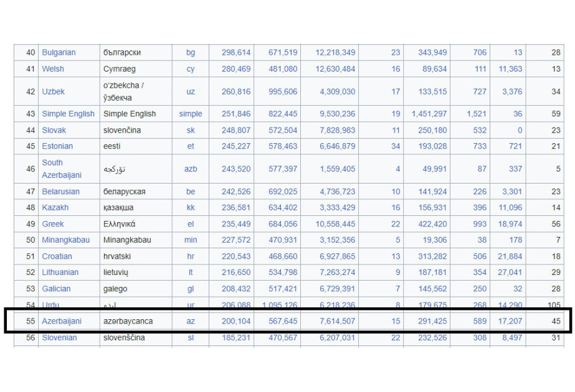Viewport: 575px width, 392px height.
Task: Click the 'be' wiki code link
Action: click(191, 192)
